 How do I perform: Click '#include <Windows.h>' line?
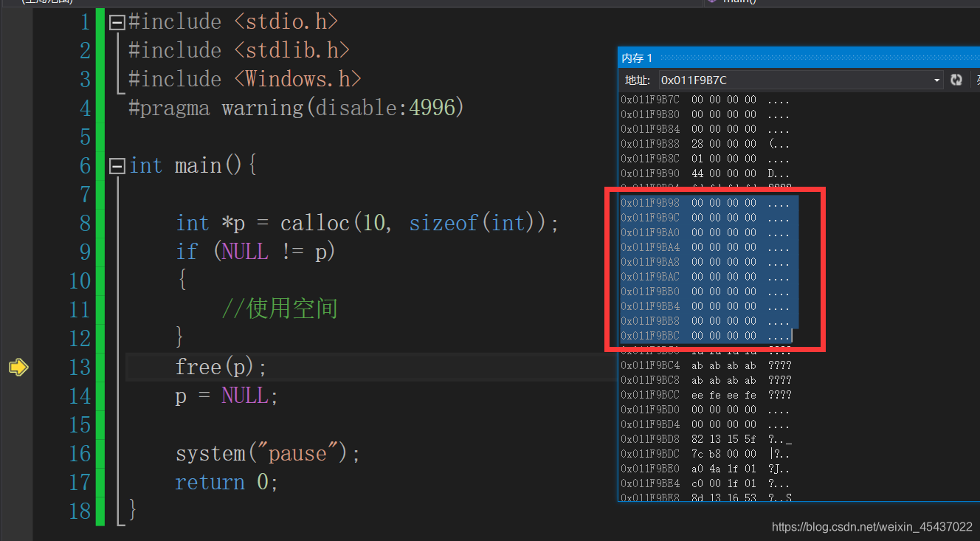point(245,79)
